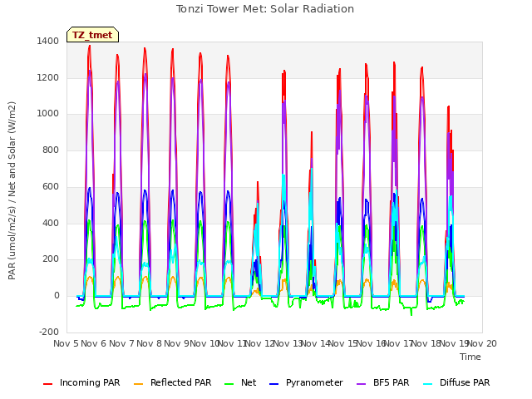Click the orange Reflected PAR legend swatch

click(x=138, y=384)
